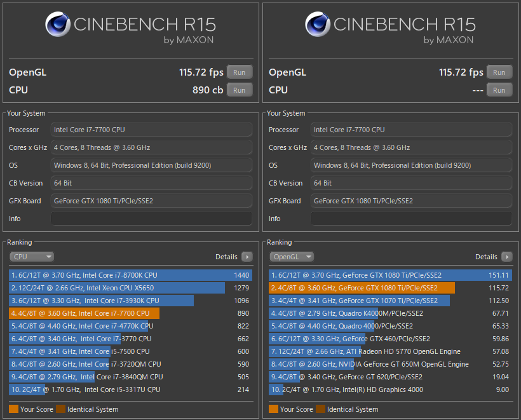Select i7-3930K CPU ranking row
The image size is (521, 420).
point(131,301)
